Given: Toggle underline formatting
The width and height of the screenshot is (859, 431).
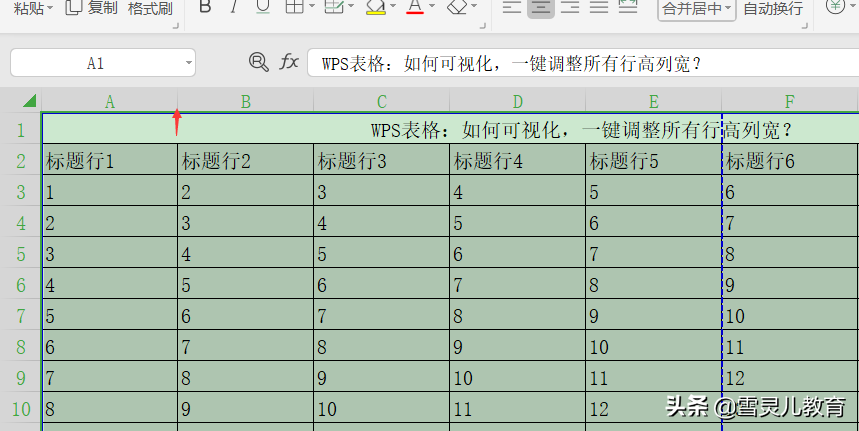Looking at the screenshot, I should 263,7.
